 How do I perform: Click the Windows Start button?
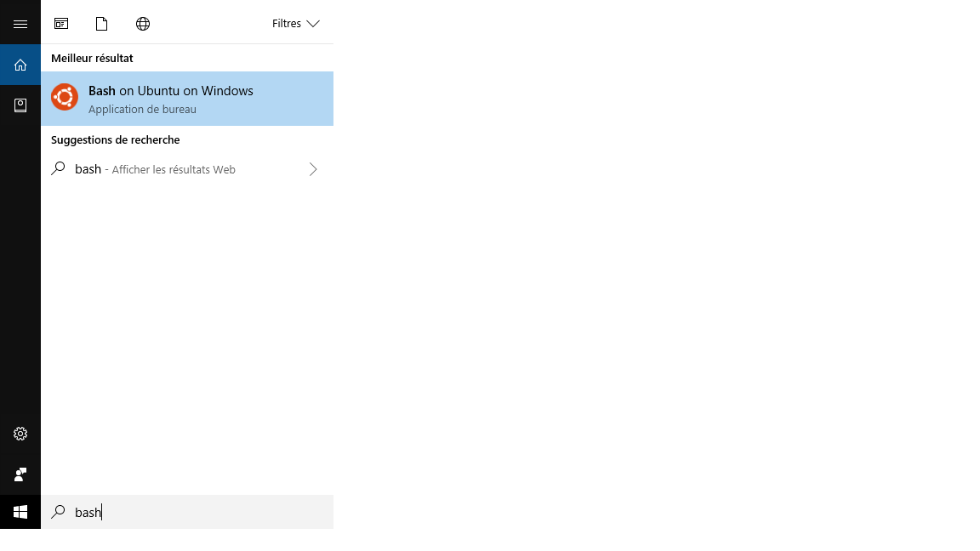click(20, 512)
